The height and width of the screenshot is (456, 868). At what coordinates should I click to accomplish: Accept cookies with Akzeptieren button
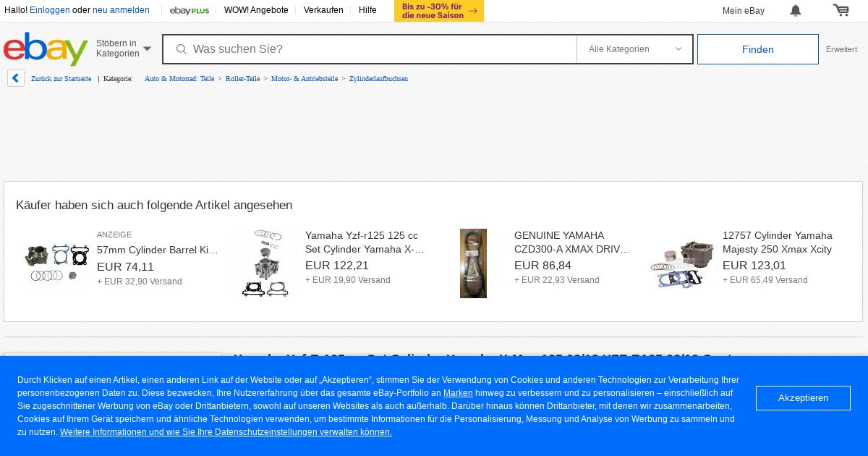click(803, 398)
